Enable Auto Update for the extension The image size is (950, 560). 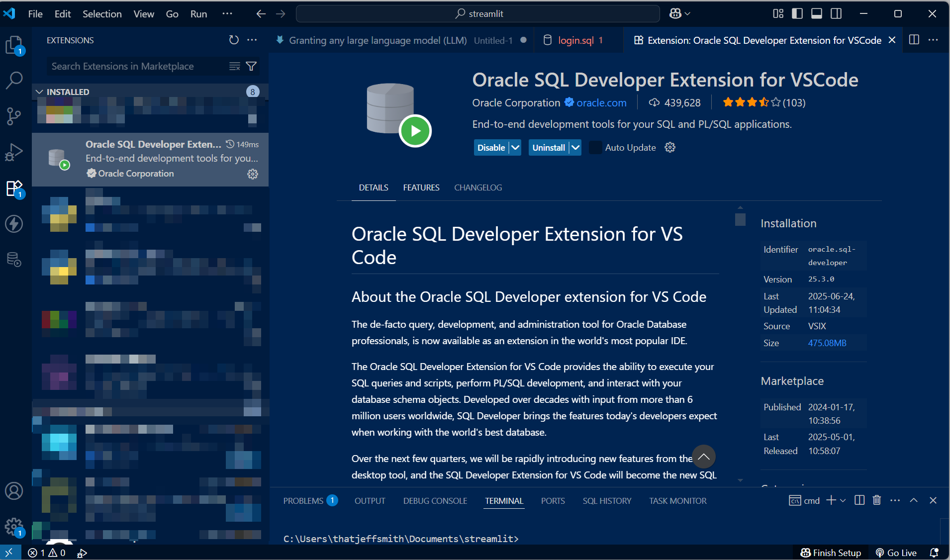pos(595,147)
